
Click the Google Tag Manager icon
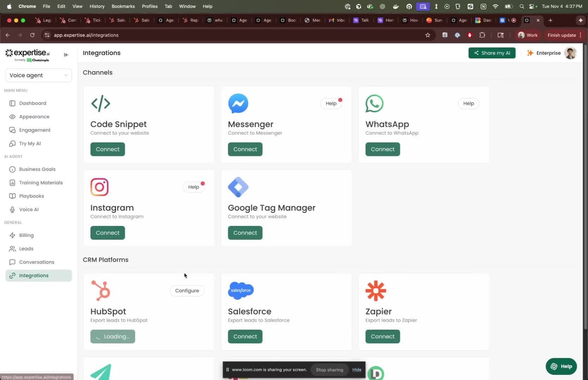(238, 187)
